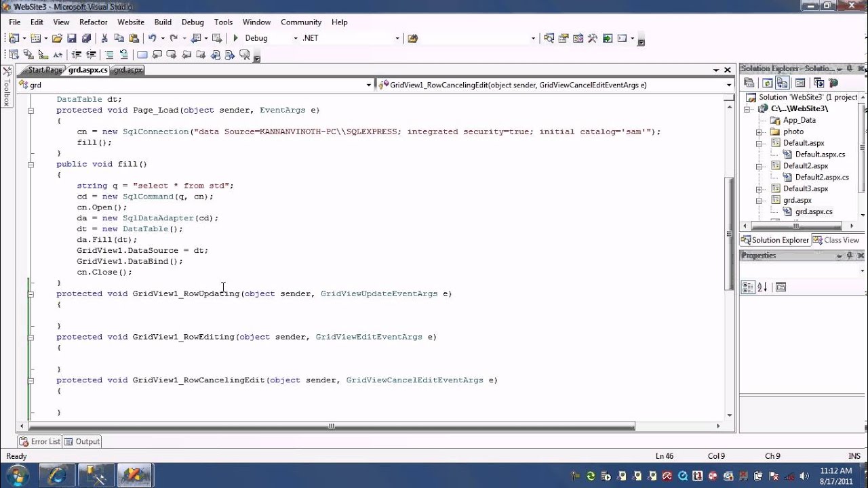The width and height of the screenshot is (868, 488).
Task: Click Properties icon in Solution Explorer toolbar
Action: [x=749, y=83]
